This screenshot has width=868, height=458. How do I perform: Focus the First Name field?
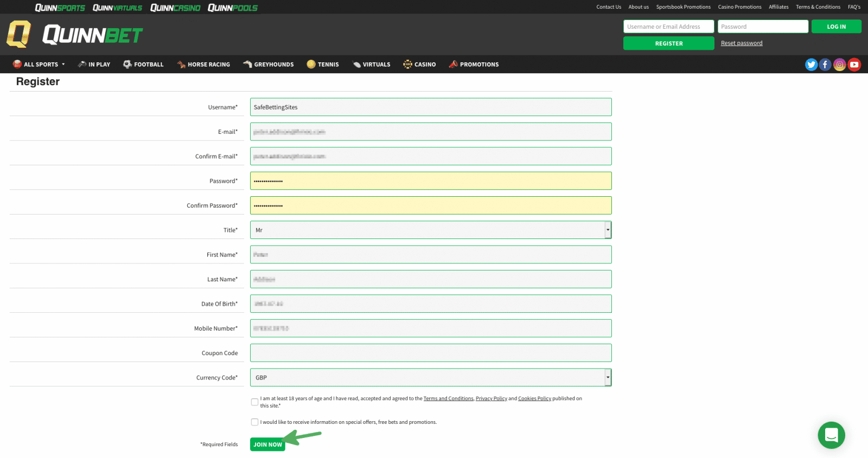pos(431,255)
